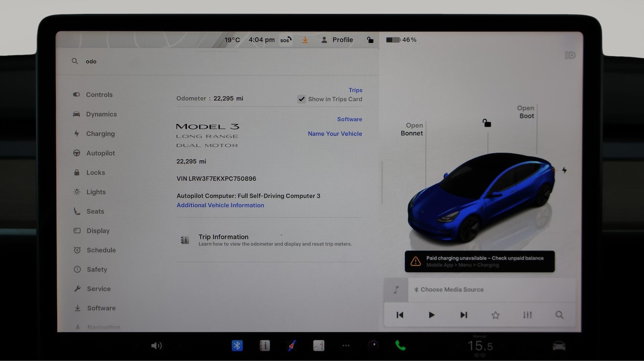Open the Manual app icon in dock

[x=265, y=346]
